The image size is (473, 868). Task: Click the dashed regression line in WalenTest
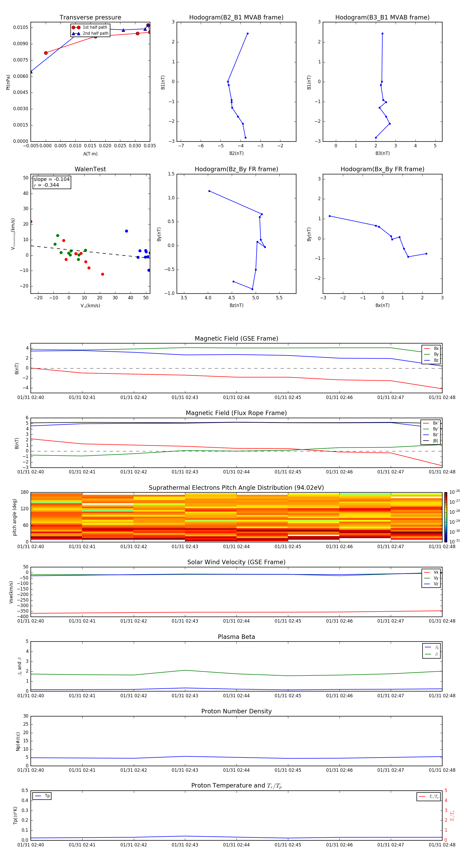pos(90,252)
